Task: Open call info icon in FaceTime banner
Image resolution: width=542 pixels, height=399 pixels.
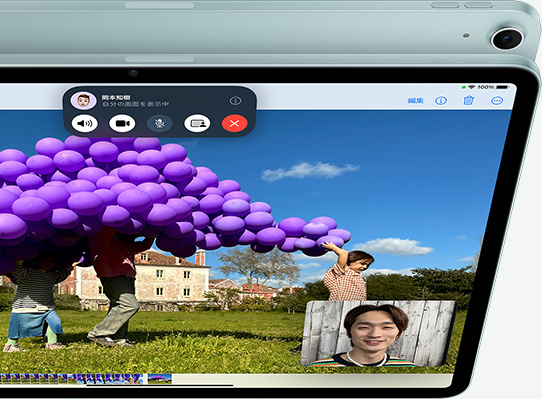Action: click(x=235, y=101)
